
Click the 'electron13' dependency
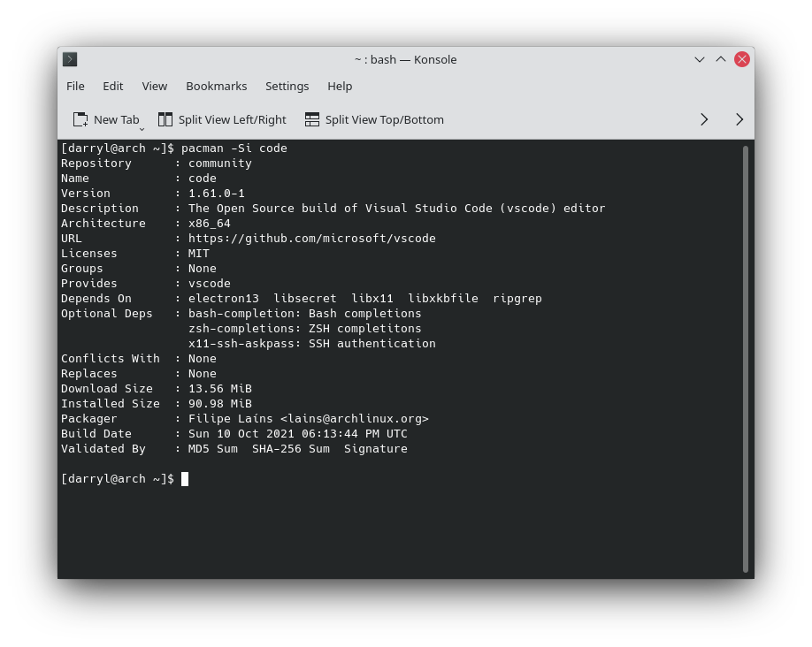click(x=223, y=299)
